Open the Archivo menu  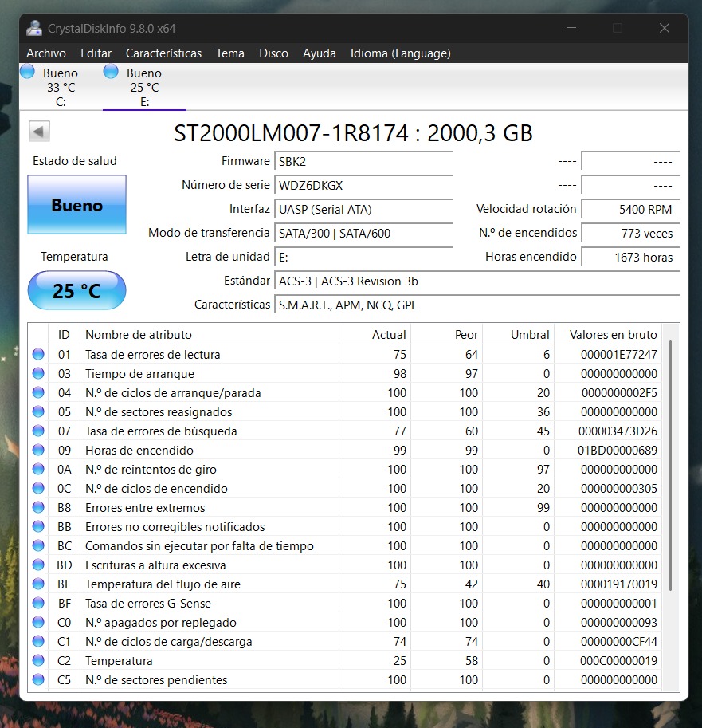(45, 53)
